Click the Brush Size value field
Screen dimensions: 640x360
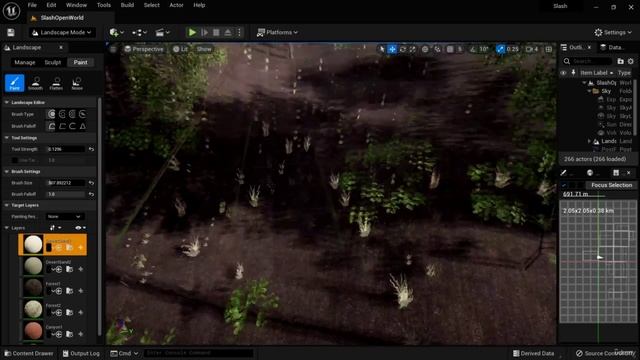coord(66,183)
